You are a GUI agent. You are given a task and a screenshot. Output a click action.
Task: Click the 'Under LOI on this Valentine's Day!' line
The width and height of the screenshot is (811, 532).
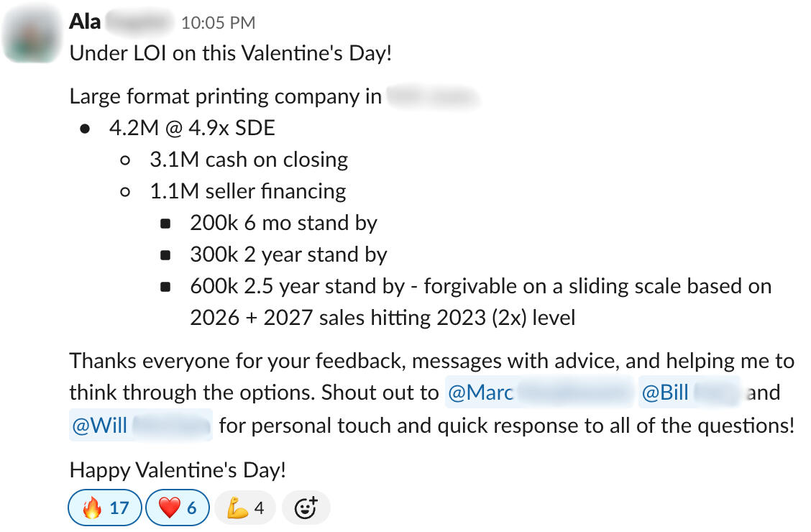click(230, 53)
